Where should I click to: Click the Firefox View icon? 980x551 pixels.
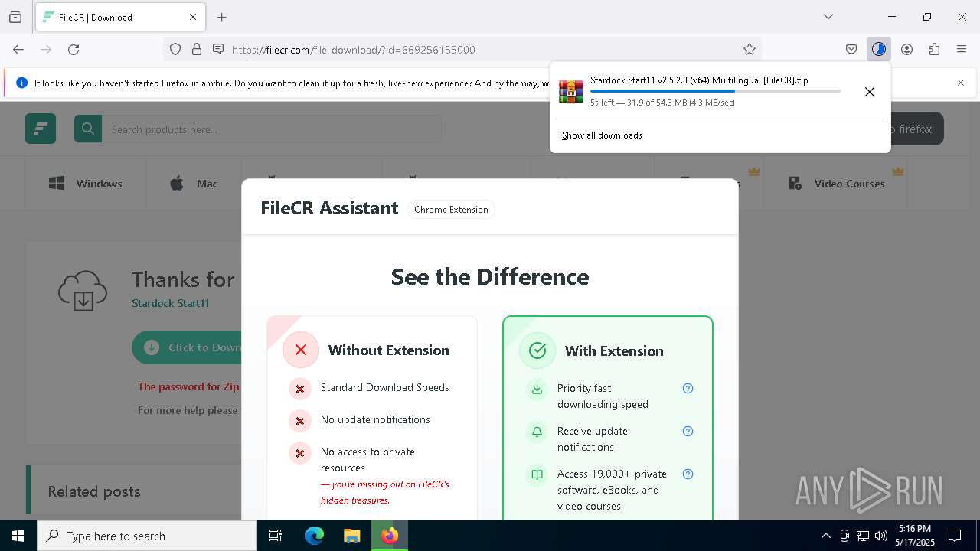(x=15, y=17)
